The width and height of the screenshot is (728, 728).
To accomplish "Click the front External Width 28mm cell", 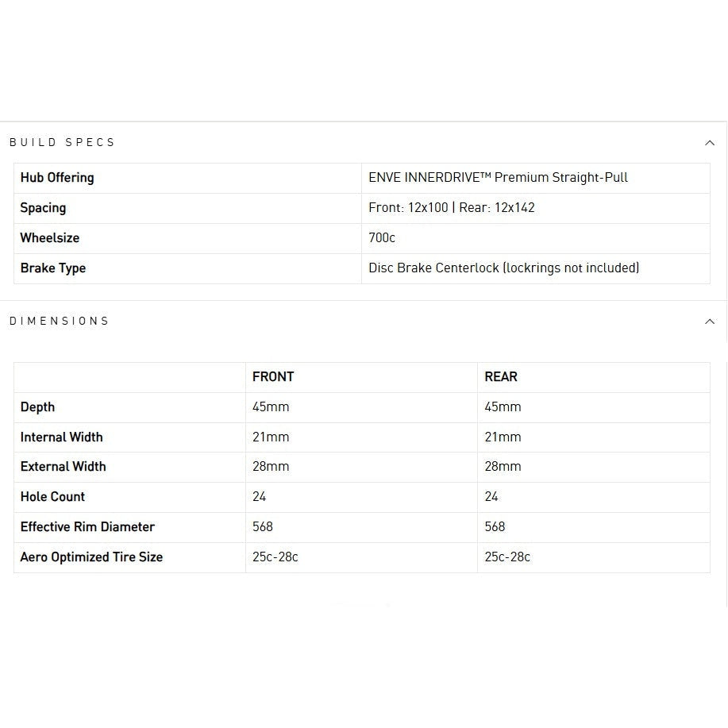I will [271, 467].
